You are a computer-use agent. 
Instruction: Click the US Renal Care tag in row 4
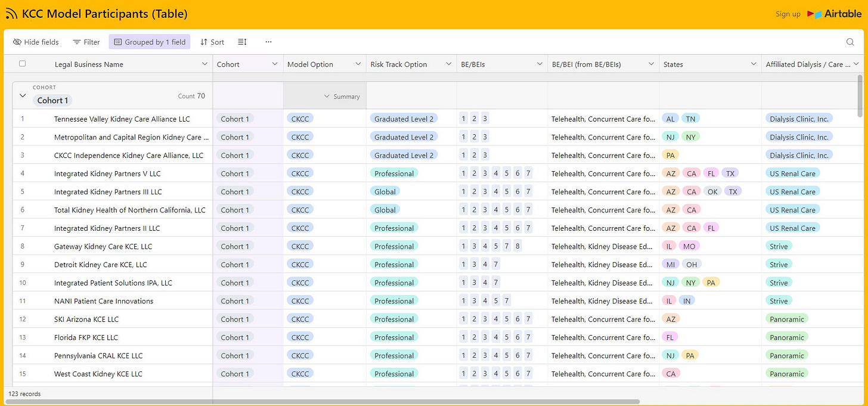792,173
